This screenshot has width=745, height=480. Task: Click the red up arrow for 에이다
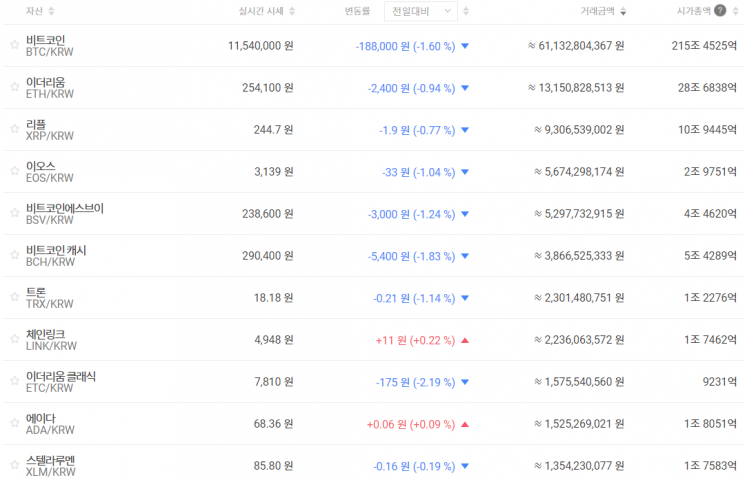(465, 424)
